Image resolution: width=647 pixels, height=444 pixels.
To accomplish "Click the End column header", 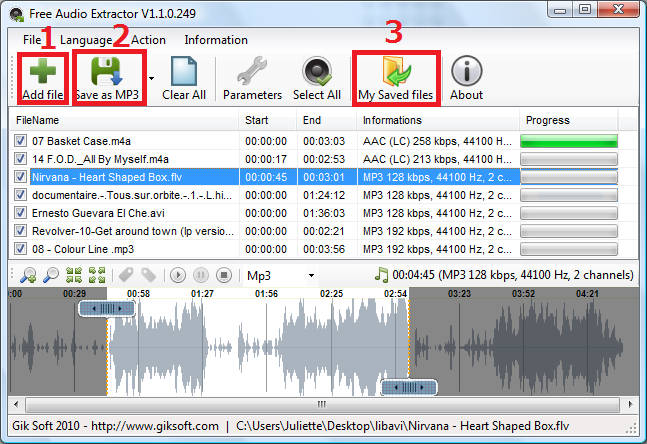I will (326, 120).
